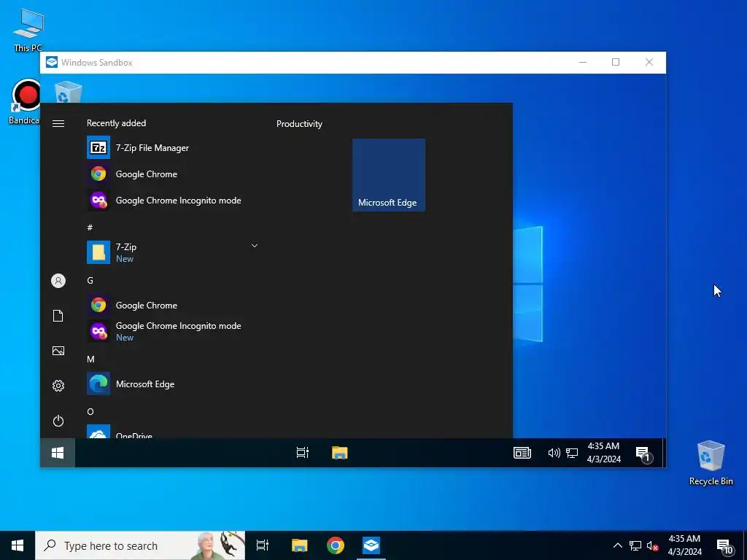Open File Explorer in the host taskbar
The width and height of the screenshot is (747, 560).
point(299,545)
